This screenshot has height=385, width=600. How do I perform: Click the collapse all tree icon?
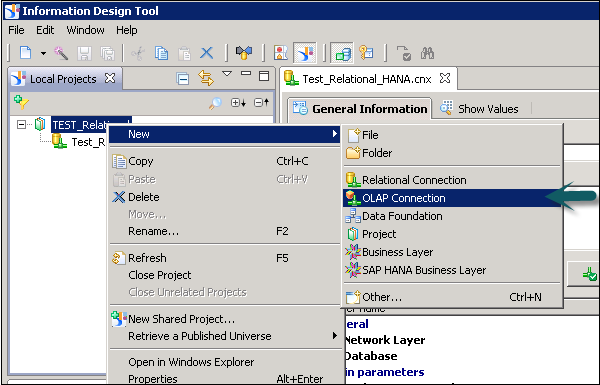[x=261, y=102]
